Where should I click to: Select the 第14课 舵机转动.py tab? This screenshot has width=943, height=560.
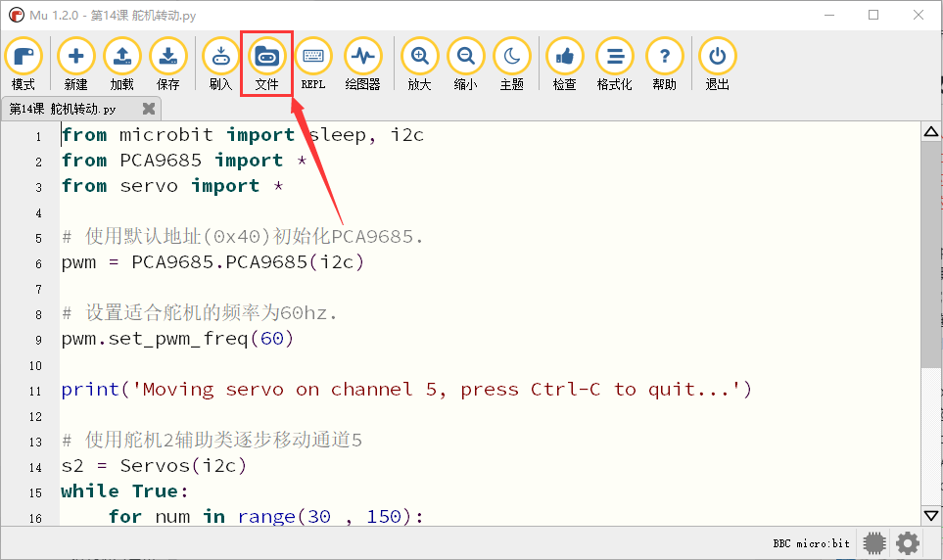pyautogui.click(x=63, y=109)
